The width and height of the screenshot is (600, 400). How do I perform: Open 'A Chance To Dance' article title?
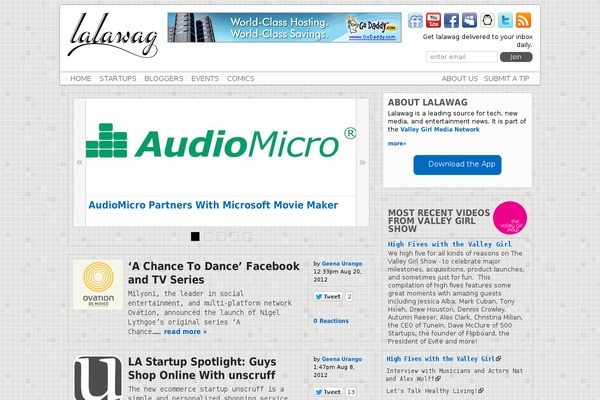tap(214, 273)
